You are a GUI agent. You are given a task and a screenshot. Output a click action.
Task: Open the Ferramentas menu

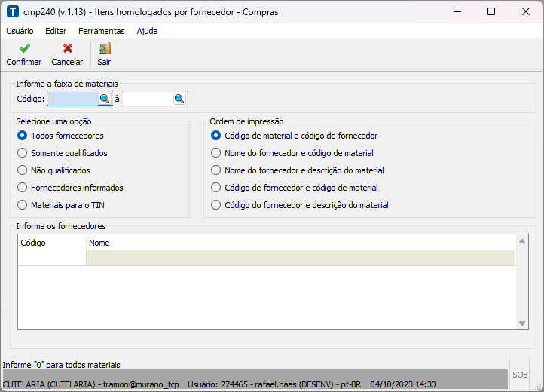[101, 31]
